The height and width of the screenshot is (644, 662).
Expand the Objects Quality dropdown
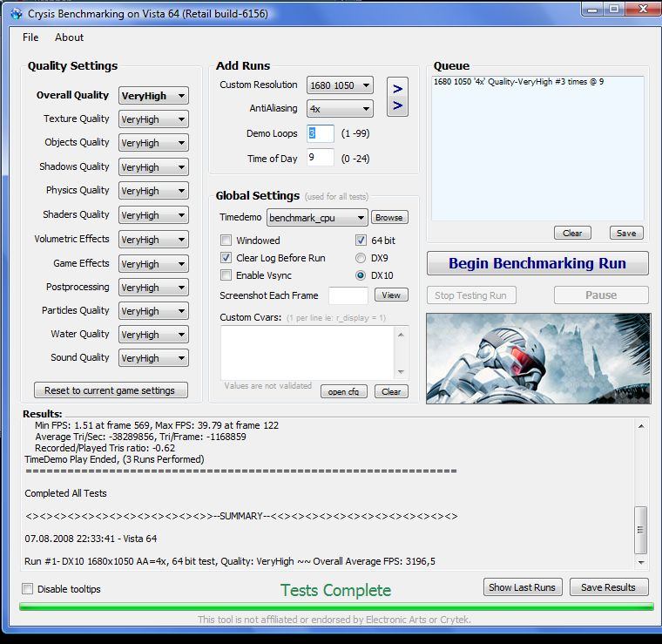click(153, 143)
